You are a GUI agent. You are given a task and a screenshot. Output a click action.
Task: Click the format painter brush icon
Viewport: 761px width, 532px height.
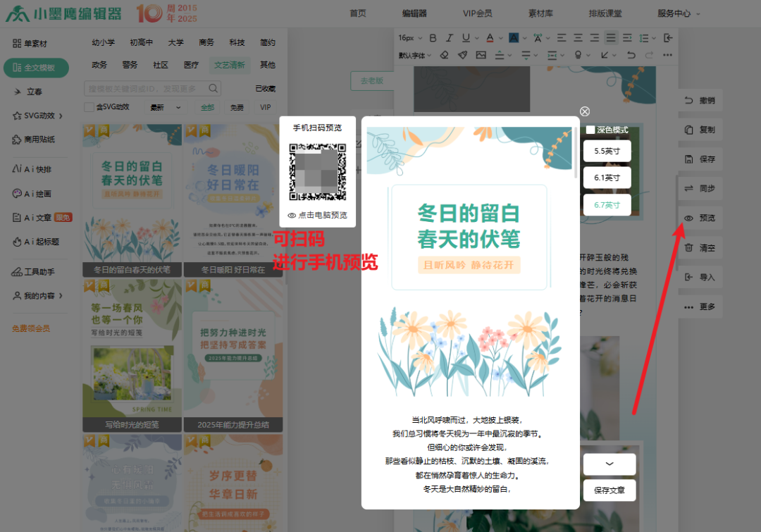pyautogui.click(x=462, y=55)
